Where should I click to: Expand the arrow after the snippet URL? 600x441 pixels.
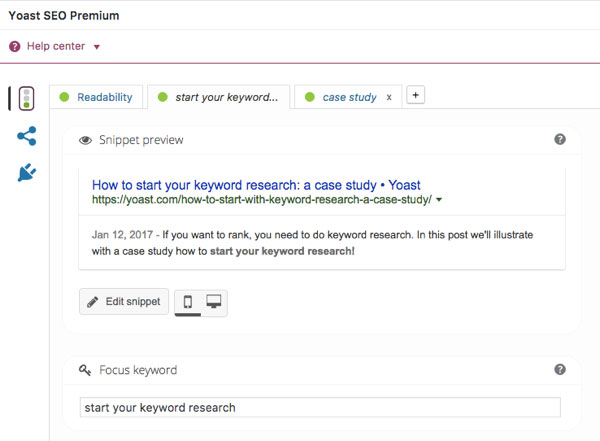(439, 199)
